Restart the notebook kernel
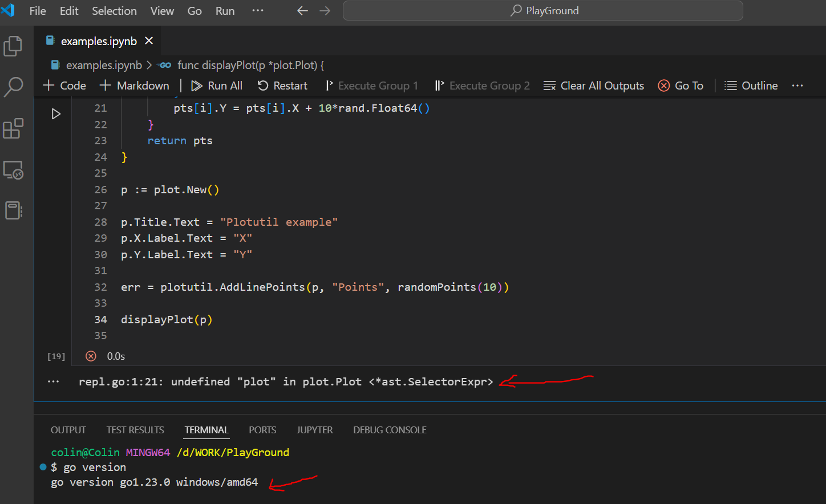This screenshot has width=826, height=504. pyautogui.click(x=283, y=86)
